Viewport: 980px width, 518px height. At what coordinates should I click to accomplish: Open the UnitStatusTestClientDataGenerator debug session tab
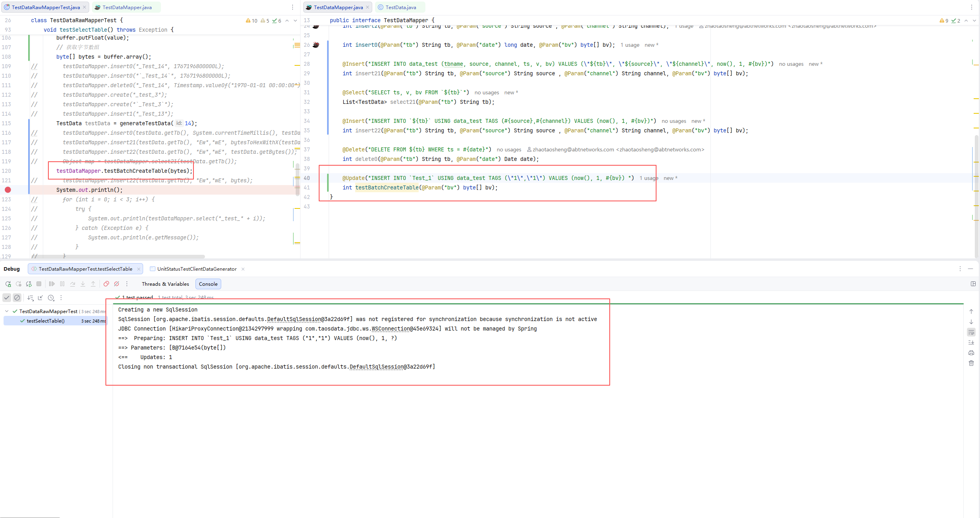197,269
